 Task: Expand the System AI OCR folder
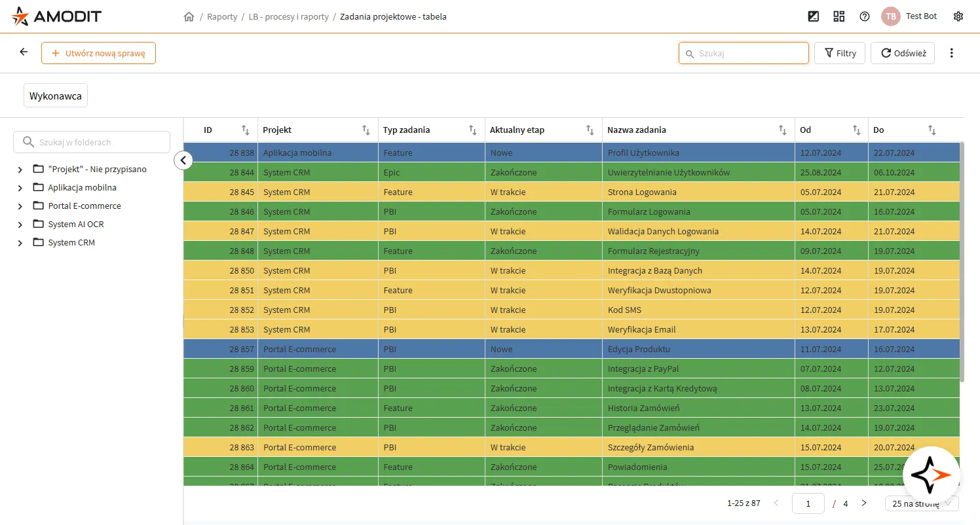(20, 225)
